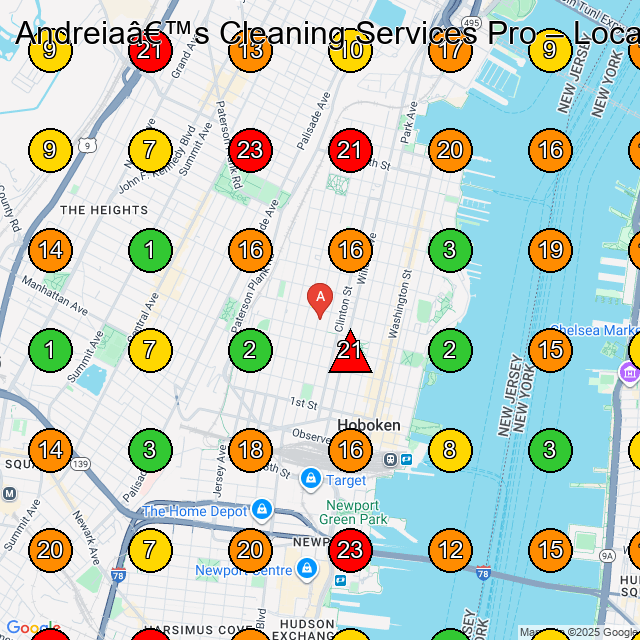640x640 pixels.
Task: Select the green 2 marker by Paterson Plank Rd
Action: pyautogui.click(x=250, y=350)
